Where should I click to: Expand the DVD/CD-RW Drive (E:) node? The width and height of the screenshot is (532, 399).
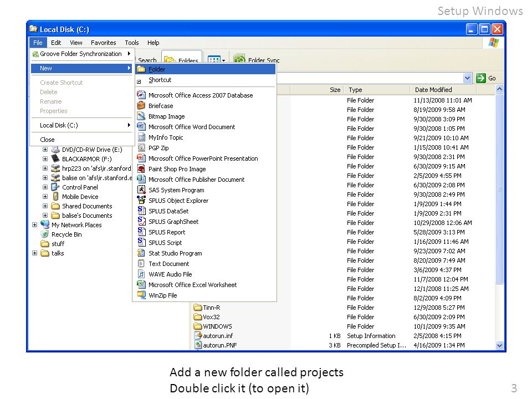point(45,149)
